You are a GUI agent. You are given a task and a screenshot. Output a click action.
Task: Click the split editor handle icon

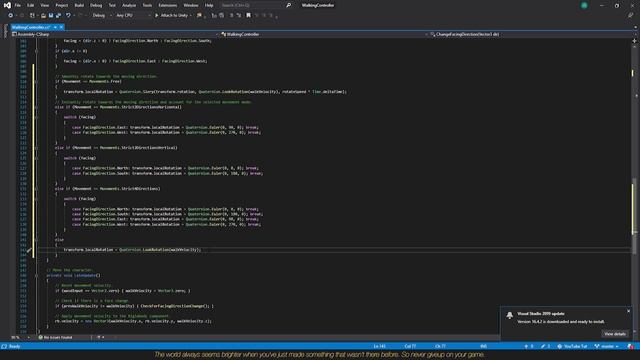(634, 40)
